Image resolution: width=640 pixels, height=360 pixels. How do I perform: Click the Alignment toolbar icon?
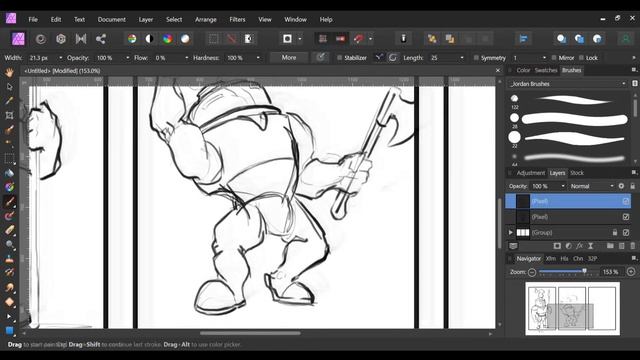[x=524, y=39]
